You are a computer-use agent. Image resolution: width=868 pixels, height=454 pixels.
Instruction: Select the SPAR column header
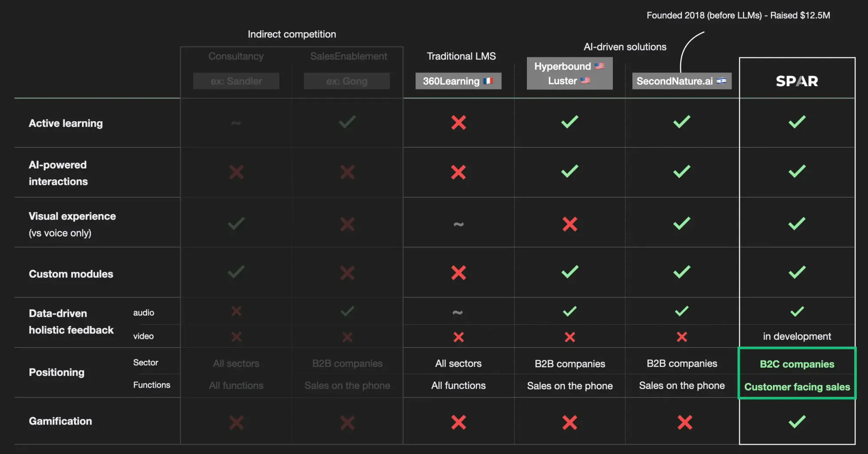coord(797,81)
